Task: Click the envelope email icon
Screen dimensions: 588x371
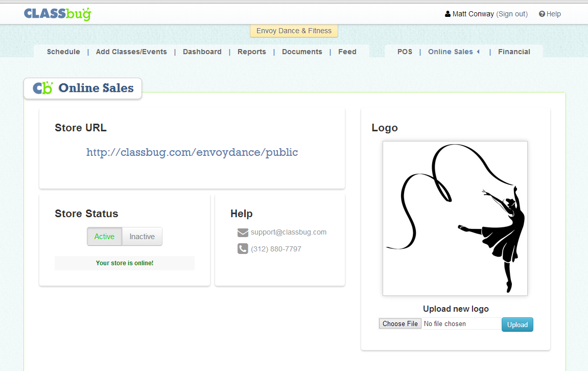Action: click(x=243, y=233)
